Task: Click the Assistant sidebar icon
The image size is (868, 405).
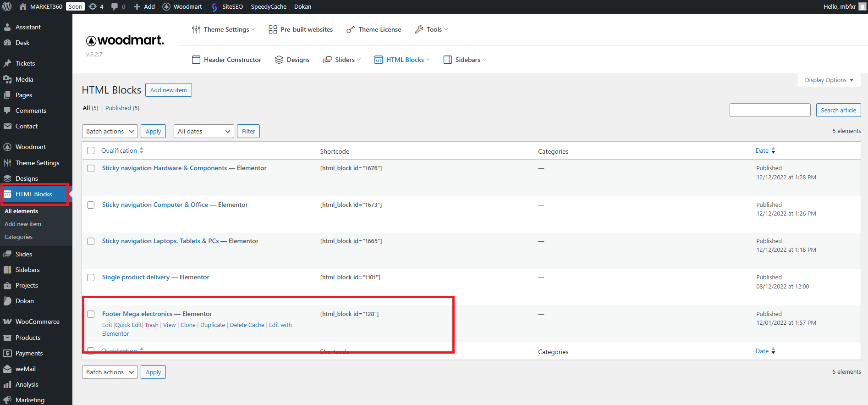Action: point(7,27)
